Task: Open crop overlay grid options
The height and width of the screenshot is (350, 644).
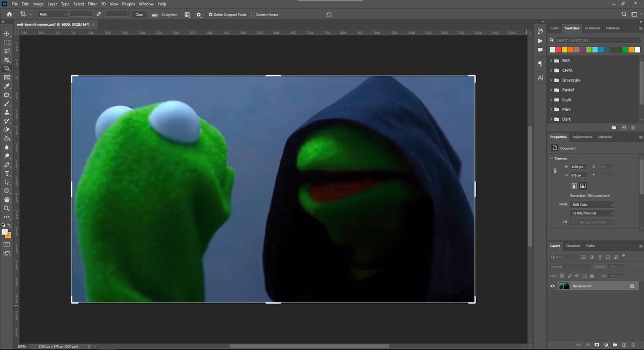Action: 187,14
